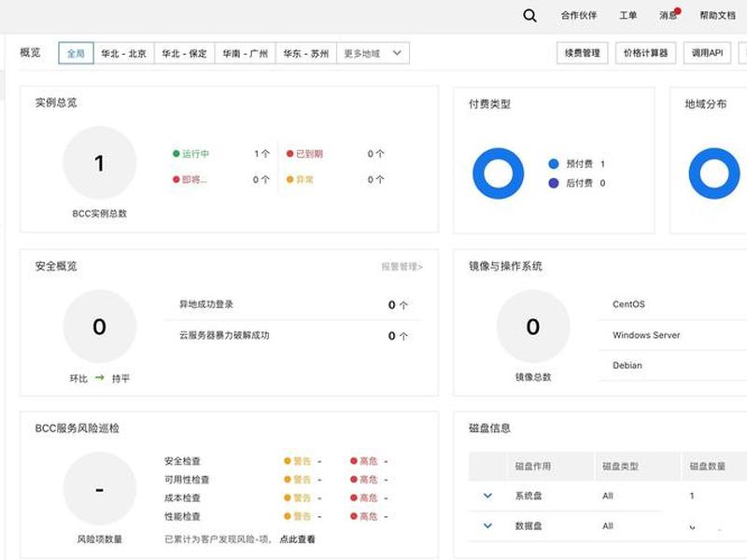Click the 云服务器暴力破解成功 row
This screenshot has width=747, height=560.
[x=293, y=336]
